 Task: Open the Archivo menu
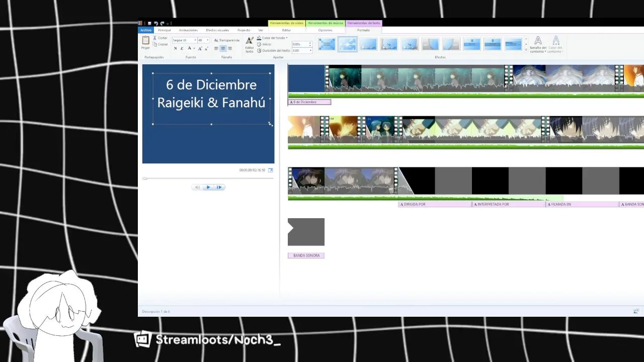146,30
